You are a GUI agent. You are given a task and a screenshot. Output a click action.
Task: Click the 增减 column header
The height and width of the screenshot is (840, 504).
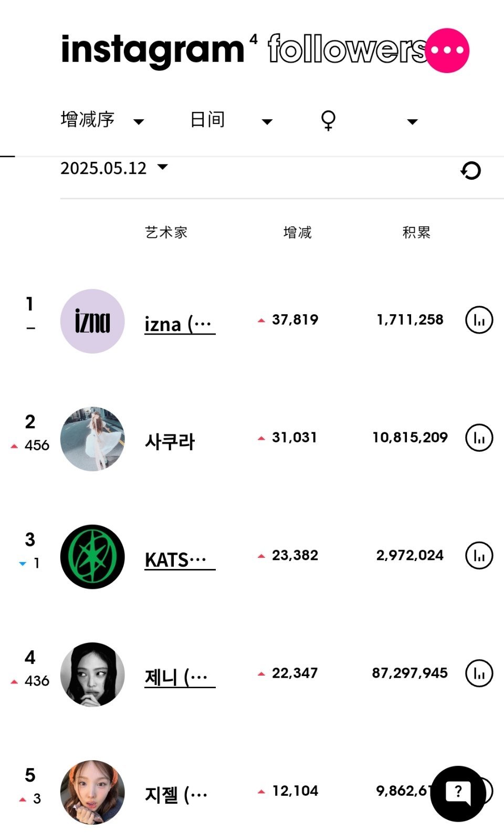298,232
